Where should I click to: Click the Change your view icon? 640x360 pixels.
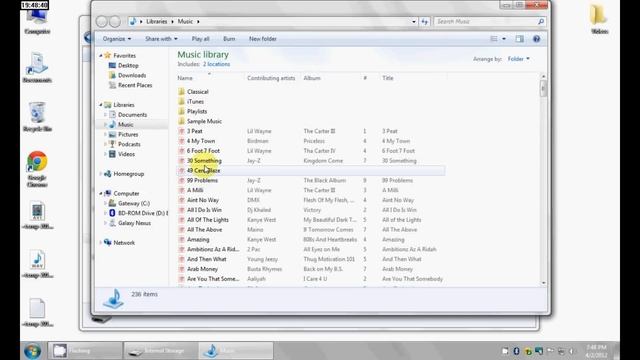(494, 39)
